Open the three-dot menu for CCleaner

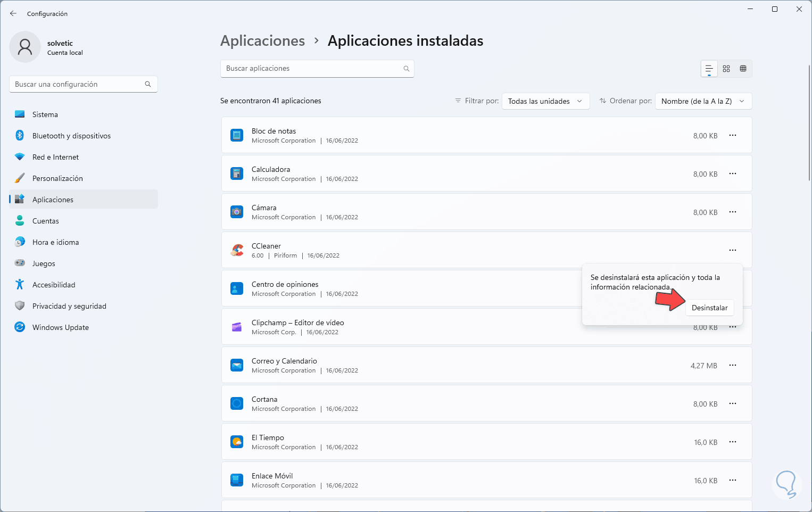pos(733,250)
